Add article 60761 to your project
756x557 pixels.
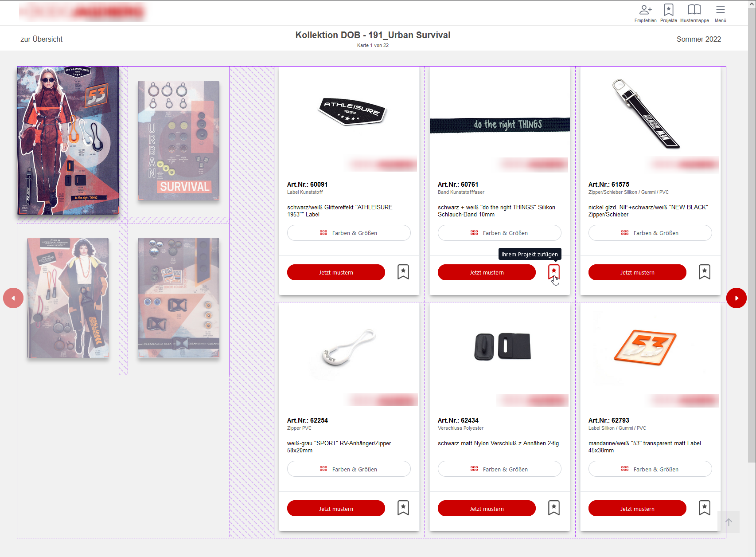554,272
